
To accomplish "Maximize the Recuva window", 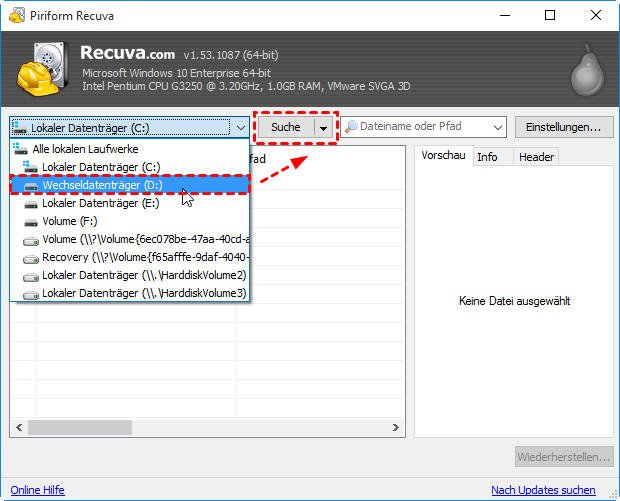I will [550, 15].
